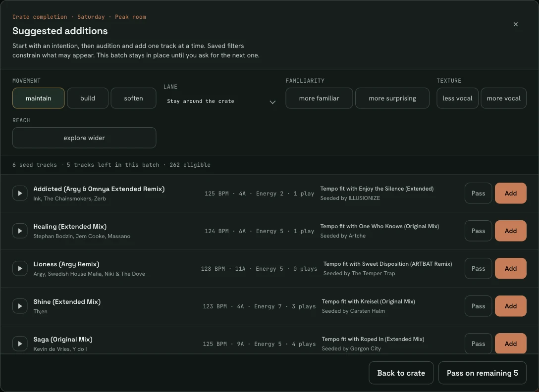The width and height of the screenshot is (539, 392).
Task: Add Saga (Original Mix) to crate
Action: [510, 343]
